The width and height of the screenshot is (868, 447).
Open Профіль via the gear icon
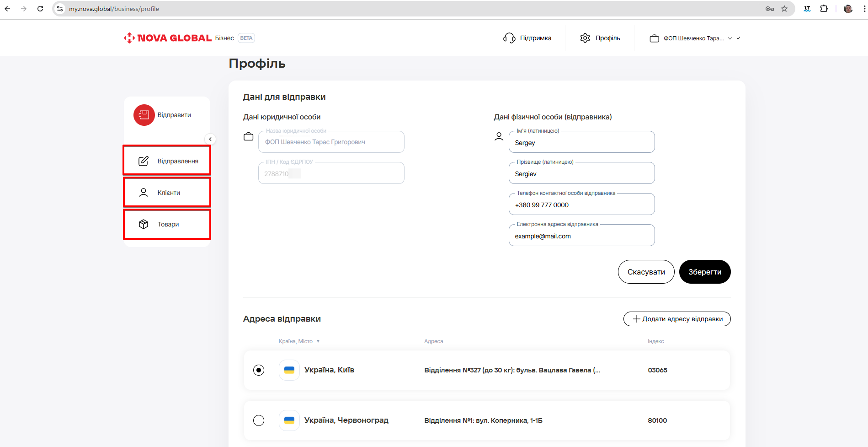pyautogui.click(x=585, y=38)
